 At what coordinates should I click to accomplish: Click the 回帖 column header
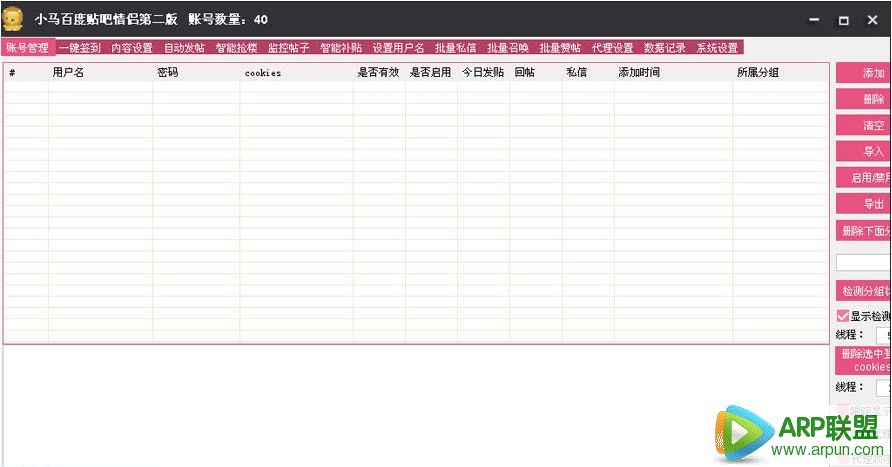536,72
